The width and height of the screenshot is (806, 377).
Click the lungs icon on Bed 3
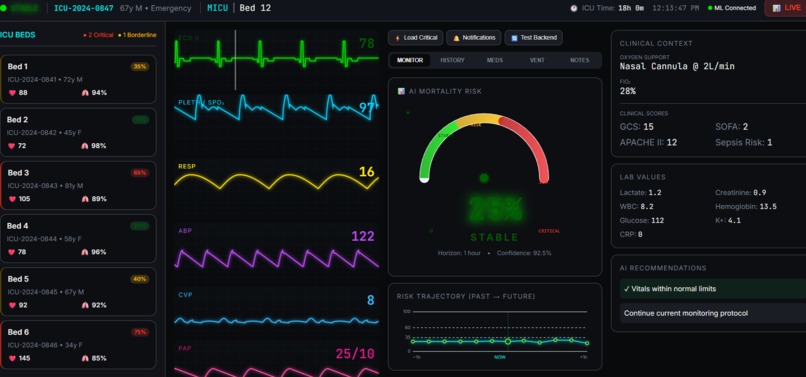(x=85, y=199)
